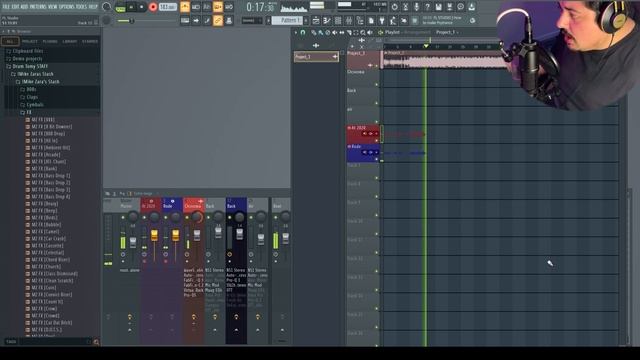Toggle the orange link grouping button
Image resolution: width=640 pixels, height=360 pixels.
(218, 20)
